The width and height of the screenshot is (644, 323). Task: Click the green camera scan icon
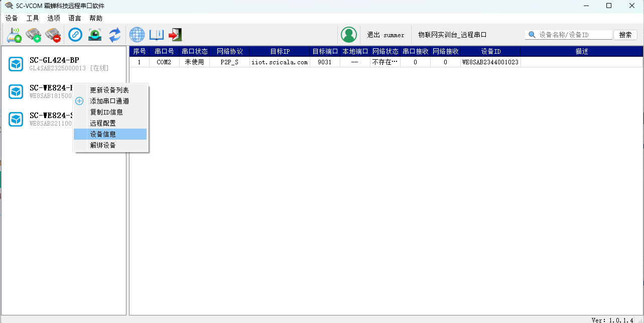[x=95, y=35]
